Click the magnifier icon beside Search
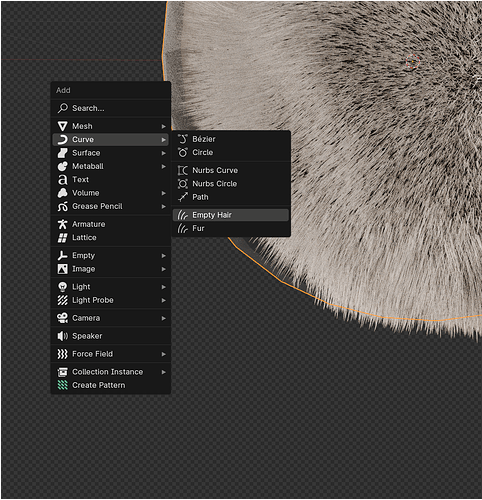The width and height of the screenshot is (482, 500). pyautogui.click(x=63, y=108)
